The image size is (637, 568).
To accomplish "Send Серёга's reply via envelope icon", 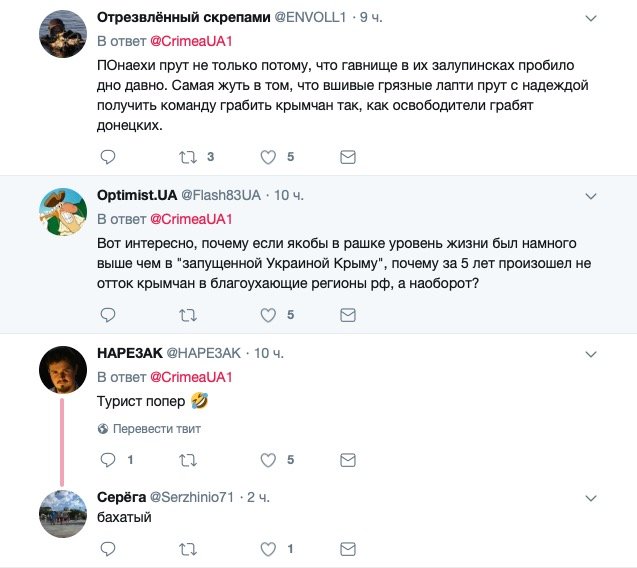I will coord(348,549).
